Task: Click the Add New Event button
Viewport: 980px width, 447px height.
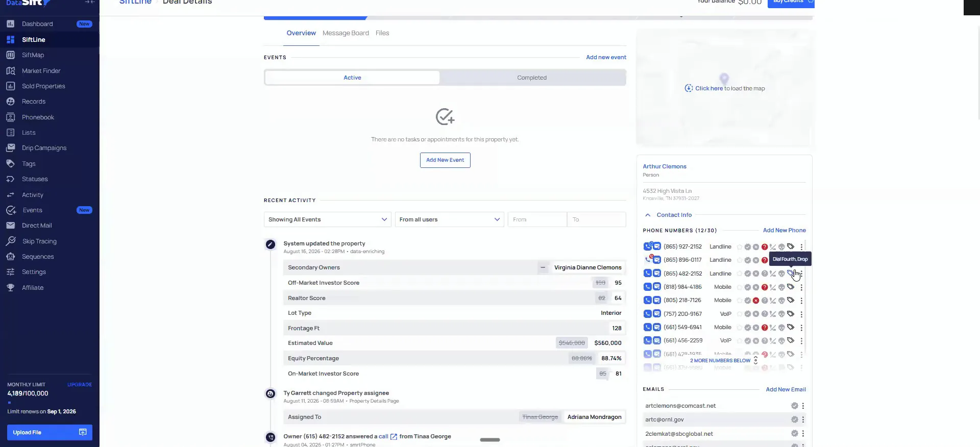Action: point(445,160)
